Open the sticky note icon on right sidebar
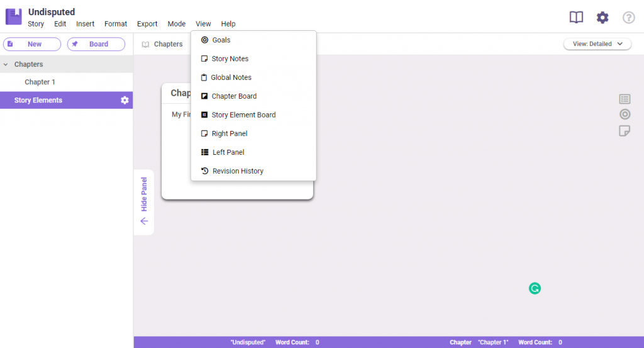This screenshot has height=348, width=644. click(x=625, y=130)
